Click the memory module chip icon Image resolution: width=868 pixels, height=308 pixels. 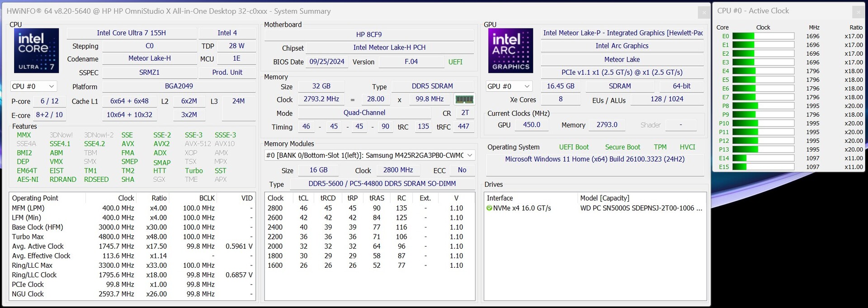click(x=464, y=99)
